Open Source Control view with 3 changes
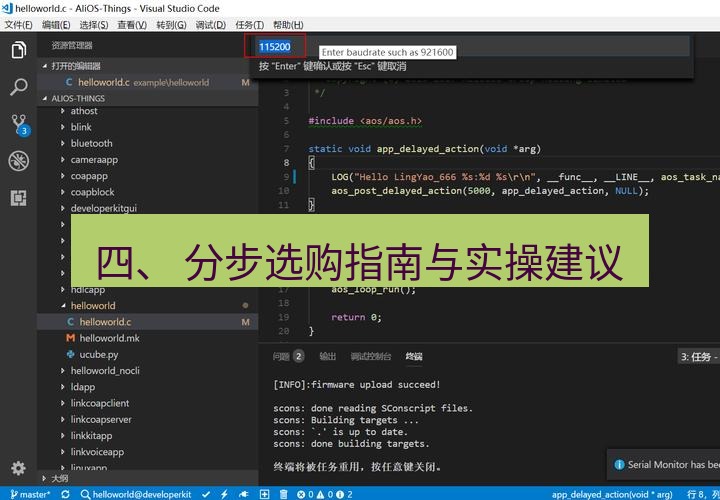 point(19,124)
